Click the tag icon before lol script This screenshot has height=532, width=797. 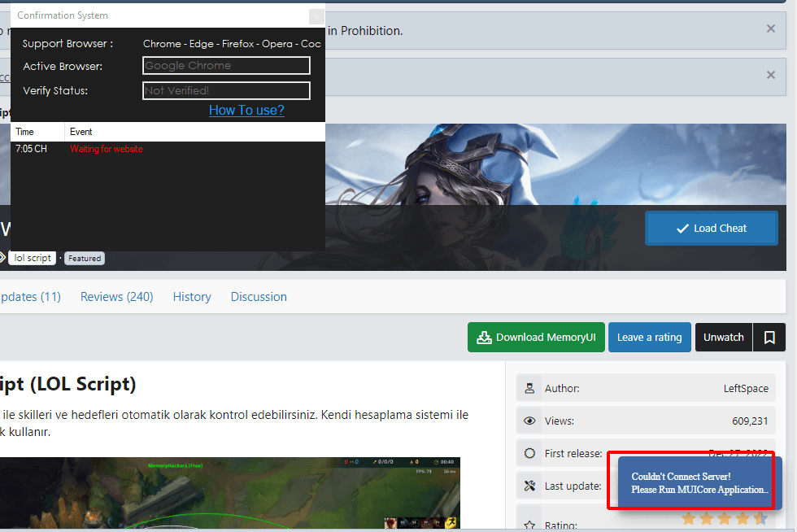coord(2,258)
